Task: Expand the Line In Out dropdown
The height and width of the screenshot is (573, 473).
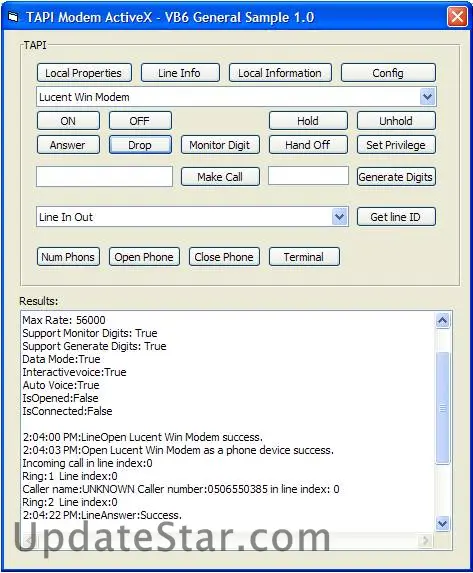Action: point(340,217)
